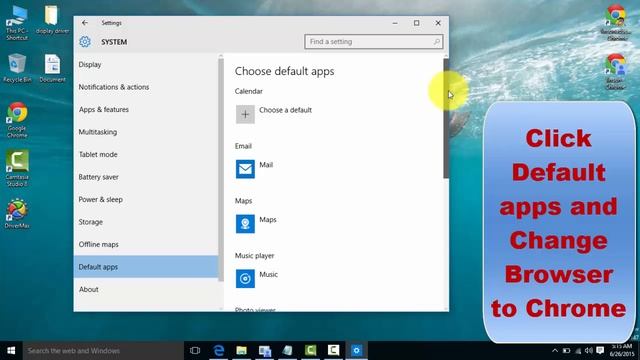Click the Mail app icon

pyautogui.click(x=245, y=169)
